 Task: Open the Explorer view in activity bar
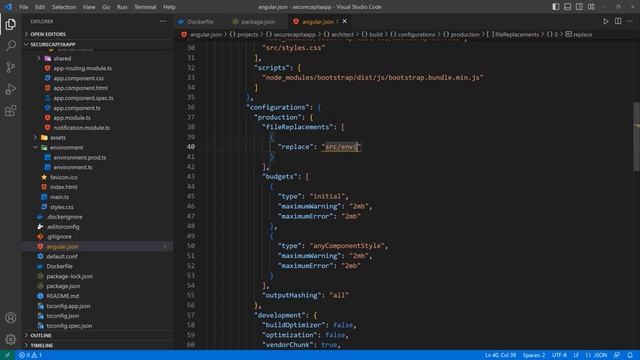click(11, 24)
